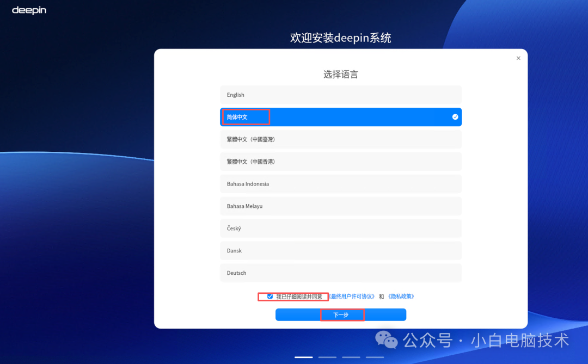Toggle the 我已仔细阅读并同意 agreement checkbox
This screenshot has width=588, height=364.
click(270, 296)
